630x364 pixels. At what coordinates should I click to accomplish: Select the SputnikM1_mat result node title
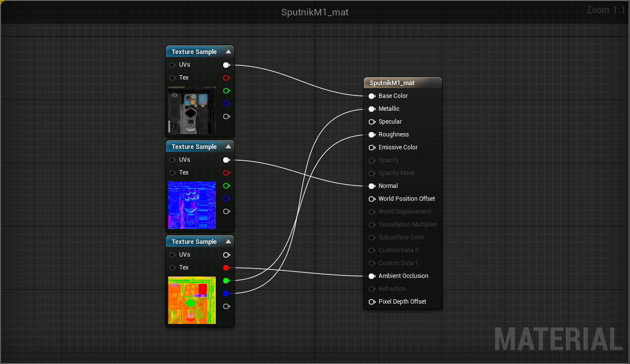392,83
